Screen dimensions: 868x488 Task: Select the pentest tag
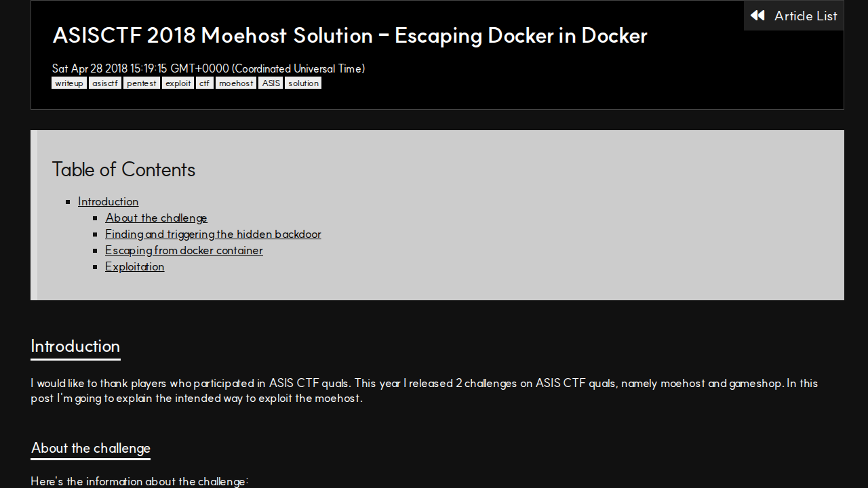pyautogui.click(x=141, y=83)
